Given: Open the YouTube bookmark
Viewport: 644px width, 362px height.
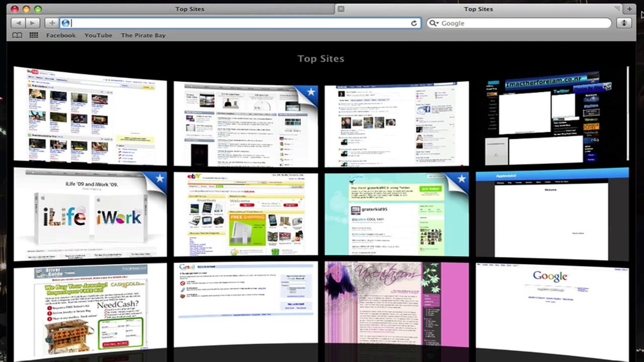Looking at the screenshot, I should [x=98, y=35].
